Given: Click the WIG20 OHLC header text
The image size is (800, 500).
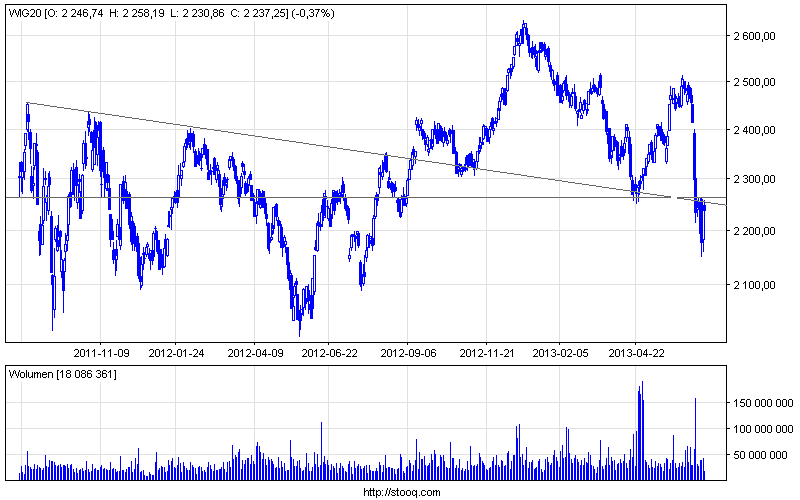Looking at the screenshot, I should point(172,14).
